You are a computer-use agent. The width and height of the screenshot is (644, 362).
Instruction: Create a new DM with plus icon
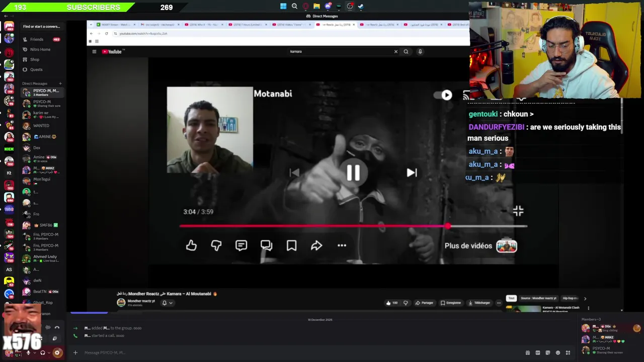click(x=60, y=83)
